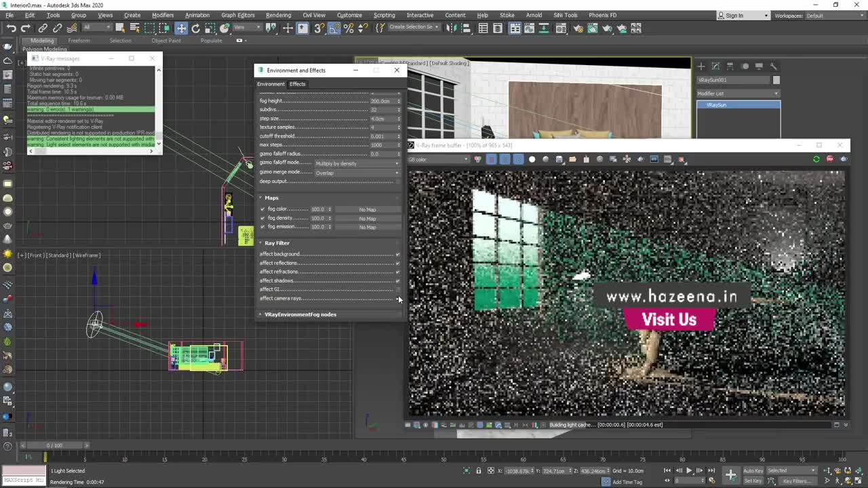This screenshot has height=488, width=868.
Task: Select VRaySun in the modifier stack
Action: tap(738, 105)
